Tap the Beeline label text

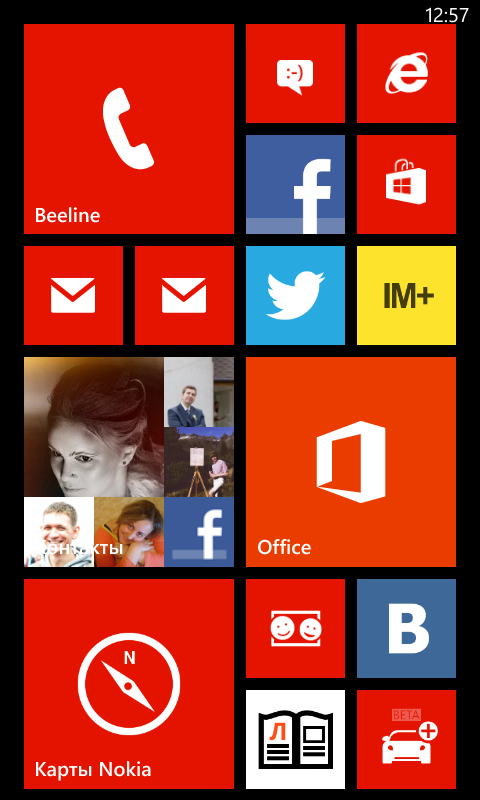click(67, 215)
